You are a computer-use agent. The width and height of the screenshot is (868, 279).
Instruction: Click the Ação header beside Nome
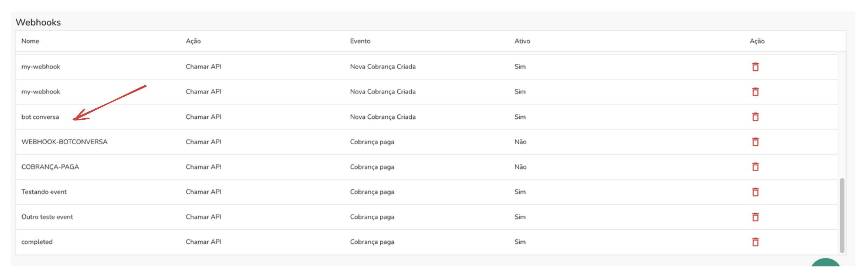193,41
